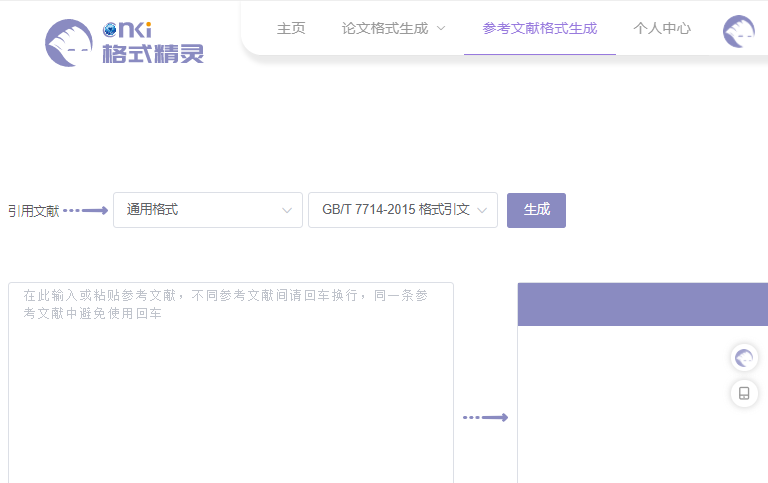768x483 pixels.
Task: Click the CNKI globe logo text
Action: (x=127, y=30)
